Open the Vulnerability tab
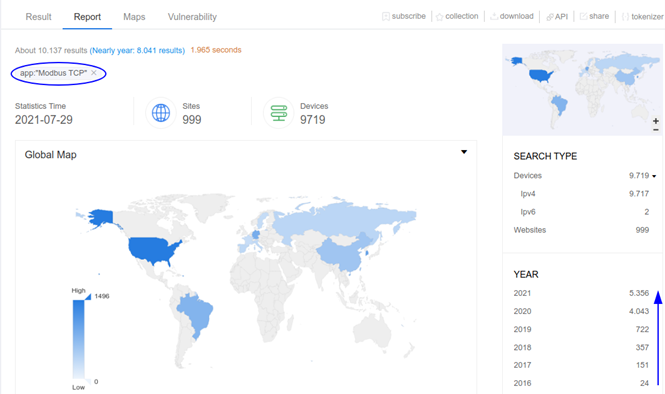The height and width of the screenshot is (394, 665). point(192,17)
